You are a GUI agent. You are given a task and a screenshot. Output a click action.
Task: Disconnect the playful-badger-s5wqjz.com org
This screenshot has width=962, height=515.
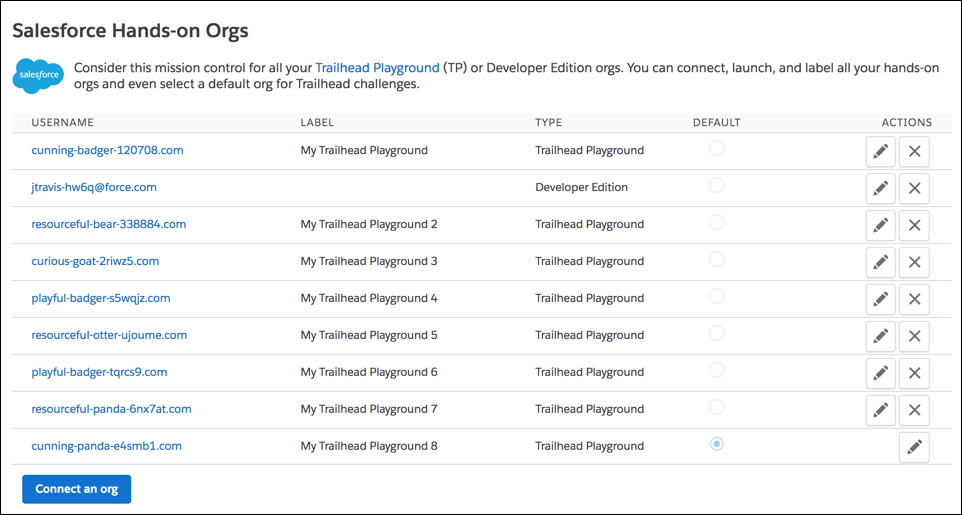point(914,299)
